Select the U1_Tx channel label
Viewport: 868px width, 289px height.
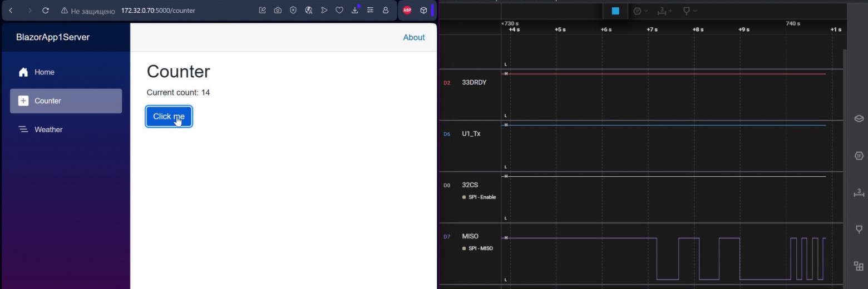click(471, 134)
